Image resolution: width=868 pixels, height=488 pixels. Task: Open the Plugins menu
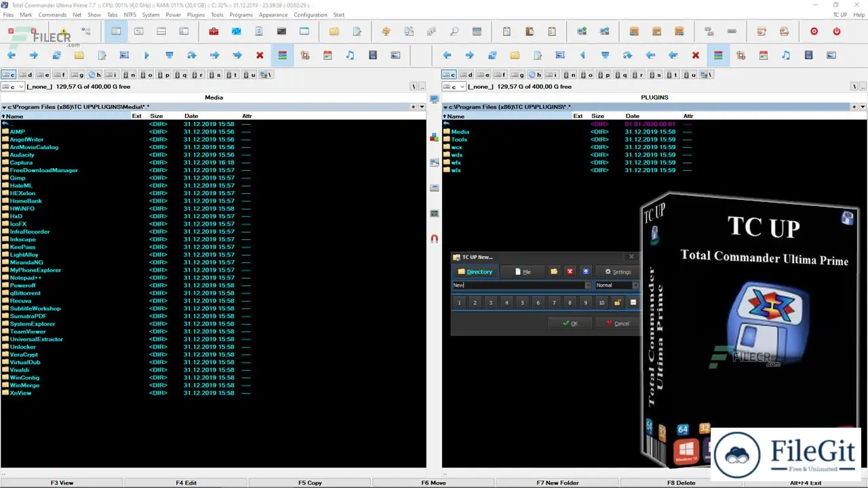coord(195,15)
